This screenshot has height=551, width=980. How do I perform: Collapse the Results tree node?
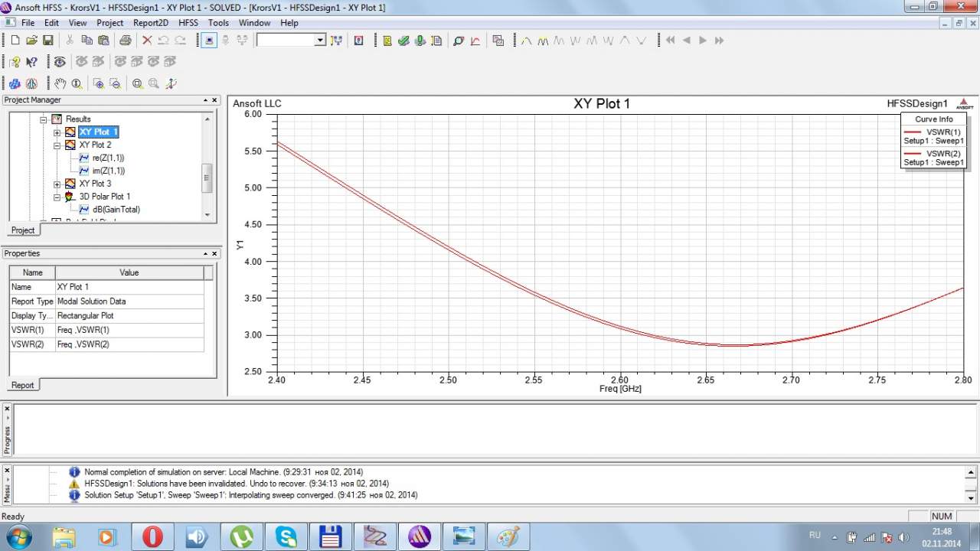point(44,119)
